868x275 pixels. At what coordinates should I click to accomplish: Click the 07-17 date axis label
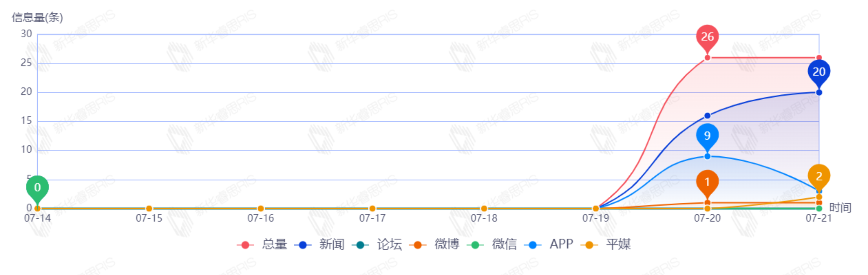372,218
